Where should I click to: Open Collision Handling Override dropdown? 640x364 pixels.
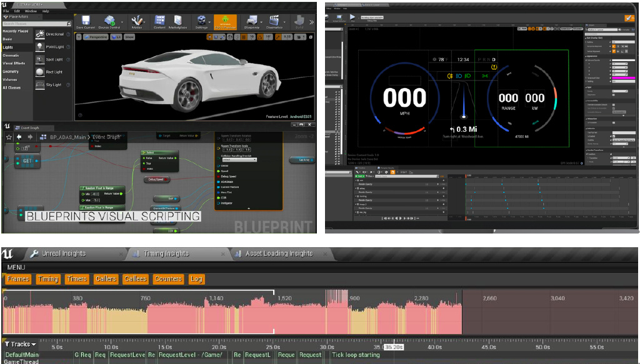(239, 160)
